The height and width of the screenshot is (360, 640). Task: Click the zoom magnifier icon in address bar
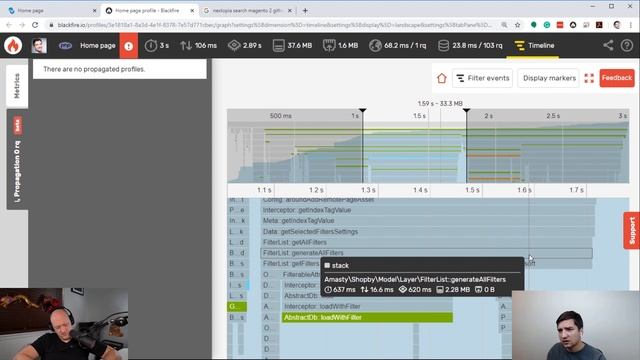[504, 25]
